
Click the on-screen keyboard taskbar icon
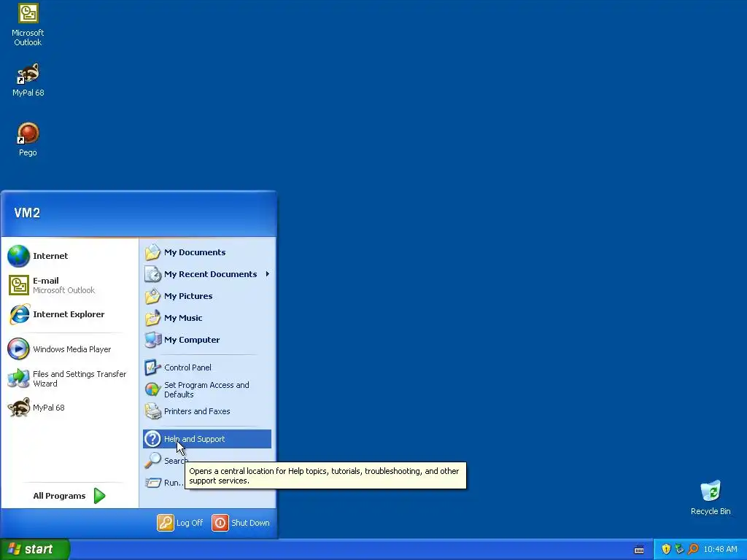(x=639, y=550)
